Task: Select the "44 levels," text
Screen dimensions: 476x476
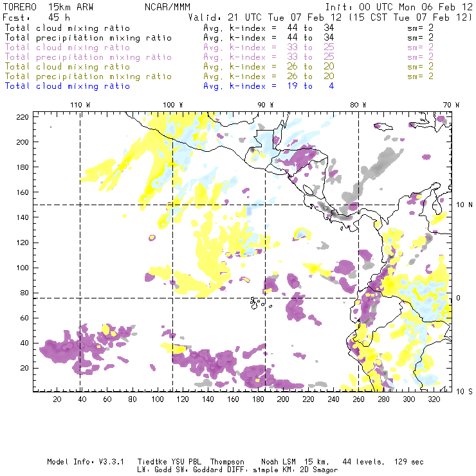Action: [363, 462]
